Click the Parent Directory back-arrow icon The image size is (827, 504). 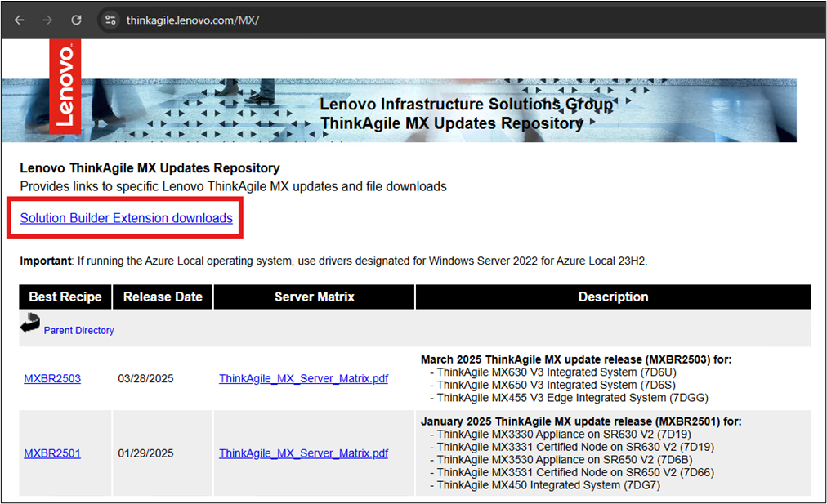coord(30,323)
